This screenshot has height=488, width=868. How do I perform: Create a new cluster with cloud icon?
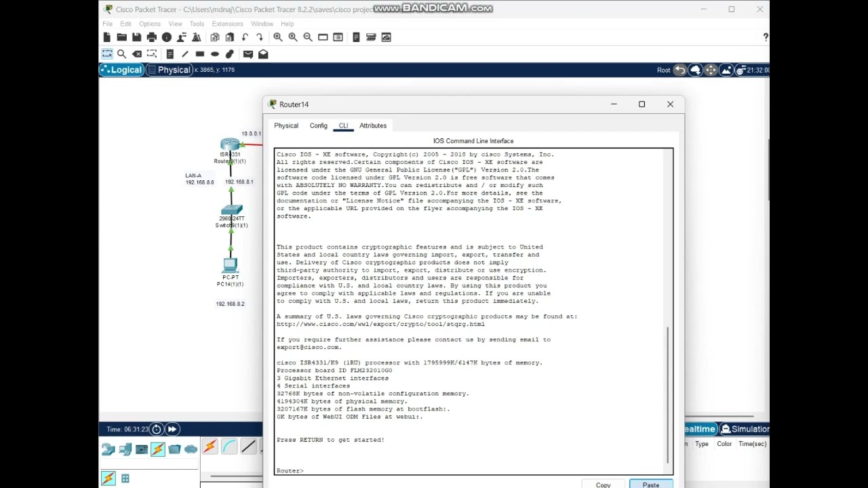[695, 70]
